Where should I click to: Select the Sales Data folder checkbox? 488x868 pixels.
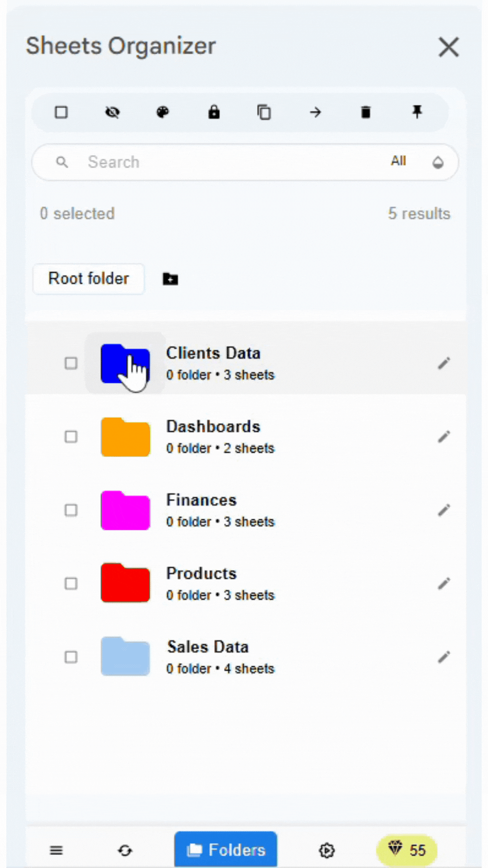coord(70,657)
